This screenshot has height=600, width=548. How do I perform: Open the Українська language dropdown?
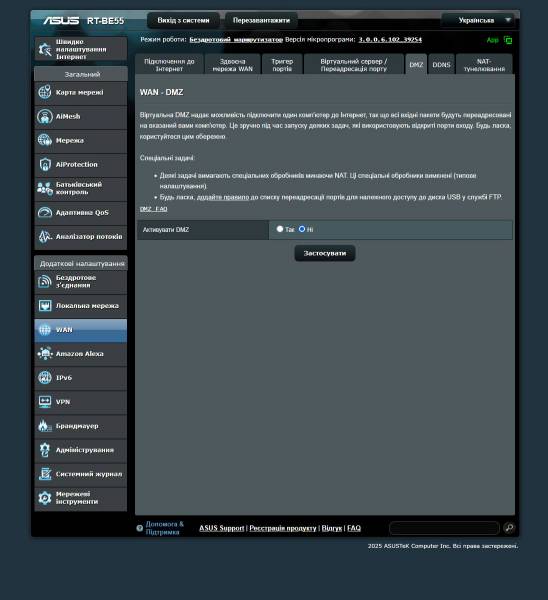click(478, 20)
